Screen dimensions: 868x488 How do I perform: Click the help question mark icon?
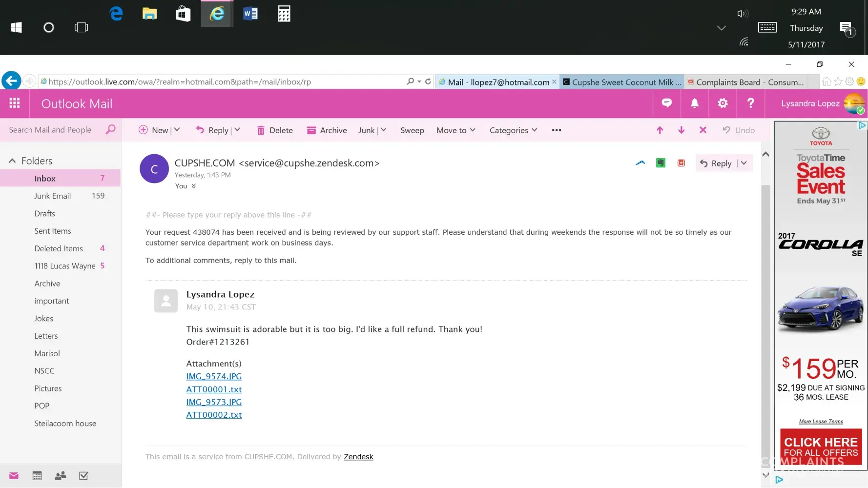[x=750, y=103]
